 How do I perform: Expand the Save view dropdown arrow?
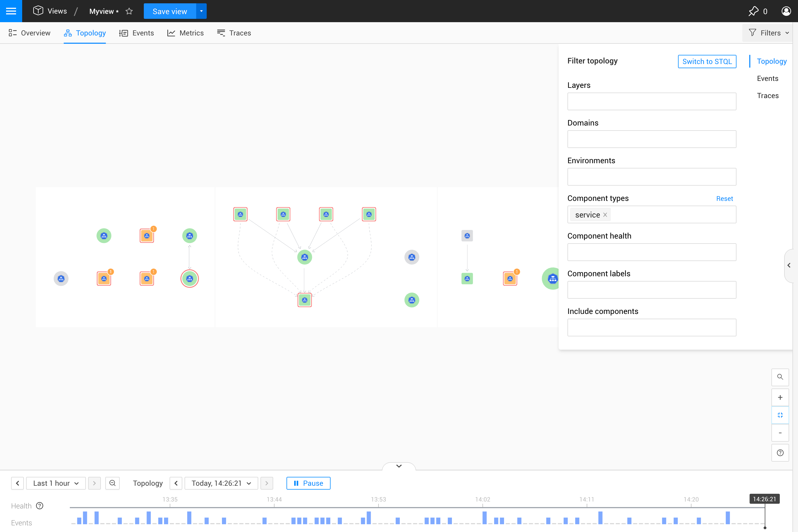[x=201, y=11]
